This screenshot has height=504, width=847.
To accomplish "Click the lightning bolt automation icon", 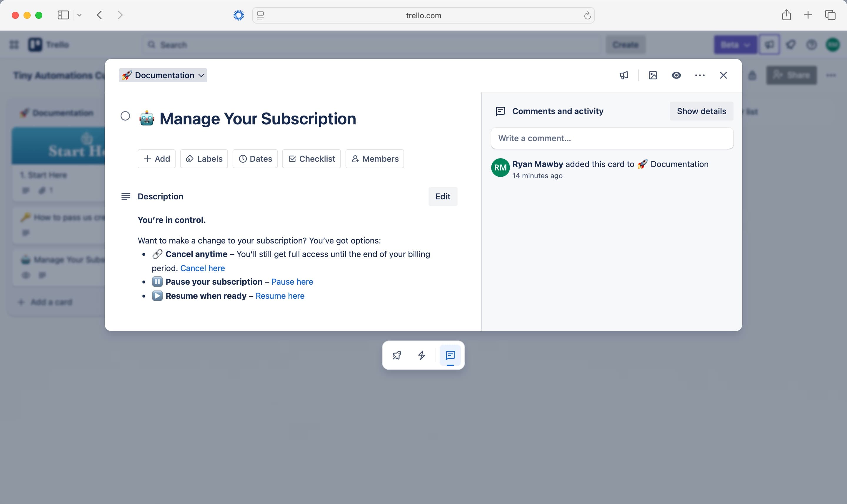I will coord(421,355).
